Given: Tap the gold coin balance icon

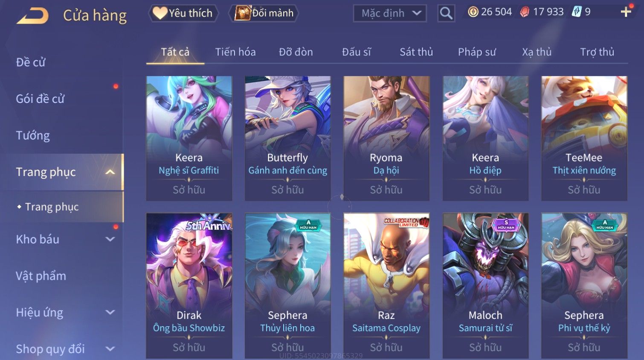Looking at the screenshot, I should [473, 12].
